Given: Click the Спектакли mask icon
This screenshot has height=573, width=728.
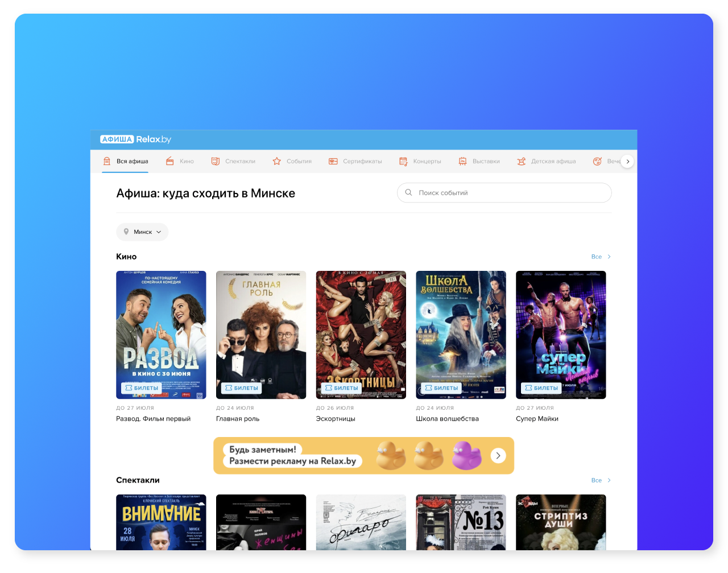Looking at the screenshot, I should click(216, 161).
